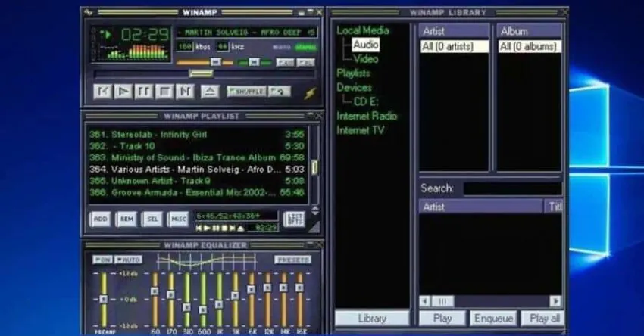The image size is (644, 336).
Task: Select playlist entry 366 Groove Armada Essential Mix
Action: pos(197,192)
